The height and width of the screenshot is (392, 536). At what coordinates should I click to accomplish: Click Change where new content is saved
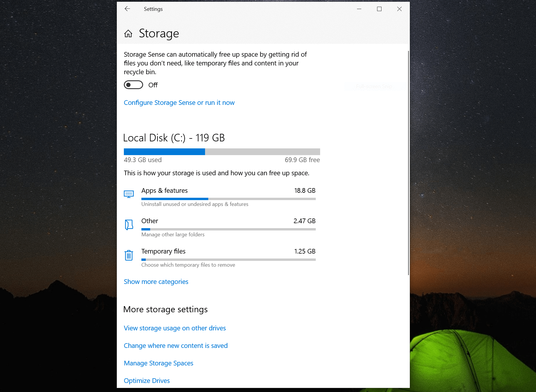[x=176, y=346]
